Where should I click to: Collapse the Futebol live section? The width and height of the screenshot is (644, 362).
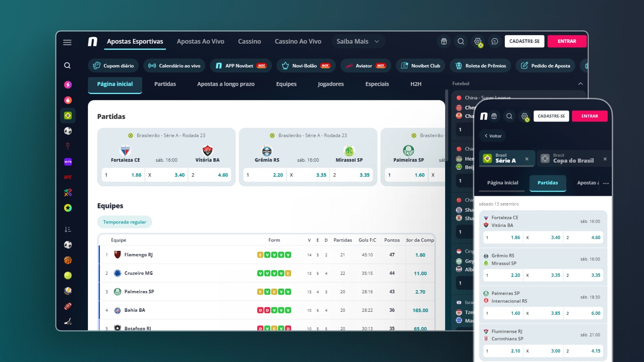click(580, 83)
